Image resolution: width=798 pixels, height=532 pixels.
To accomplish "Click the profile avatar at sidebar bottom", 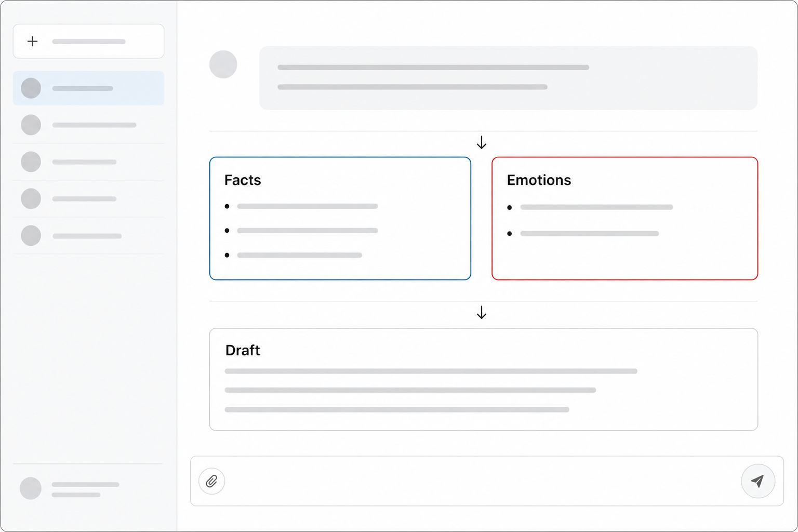I will pos(31,488).
